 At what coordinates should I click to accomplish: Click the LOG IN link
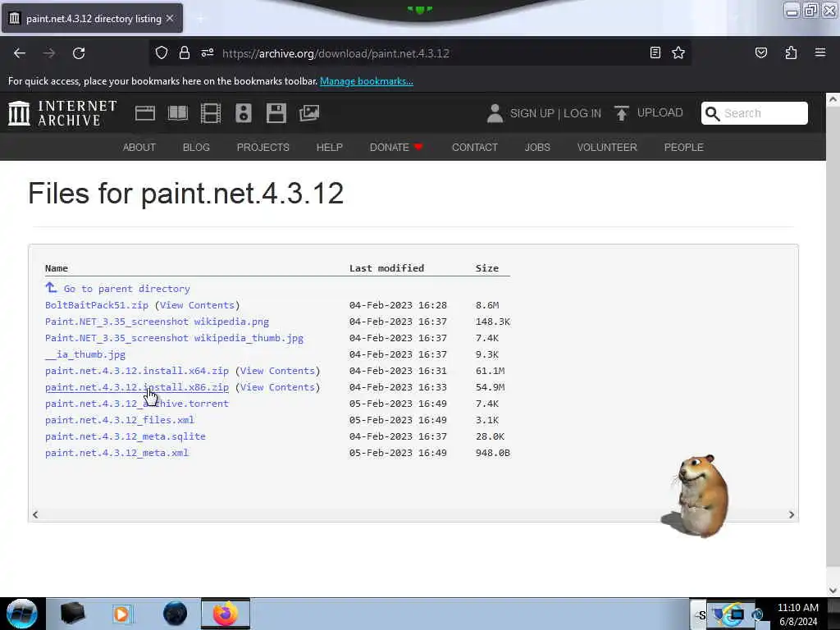click(582, 113)
